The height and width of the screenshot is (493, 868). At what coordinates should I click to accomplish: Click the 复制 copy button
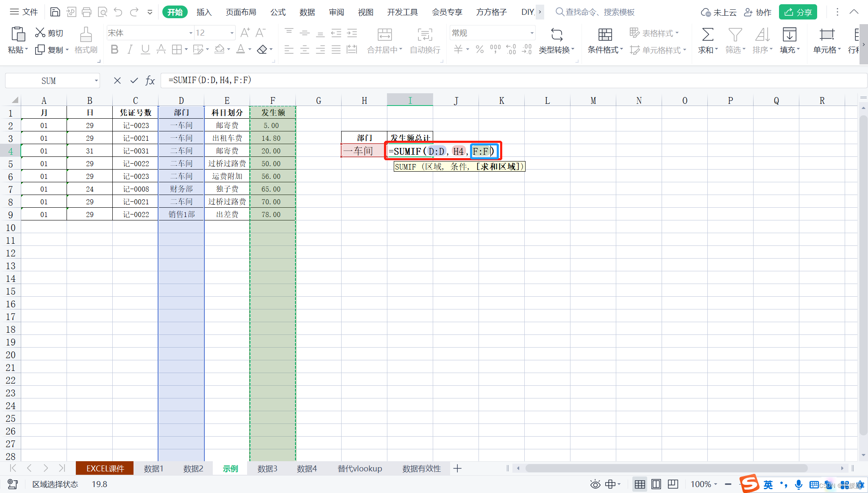(x=51, y=50)
